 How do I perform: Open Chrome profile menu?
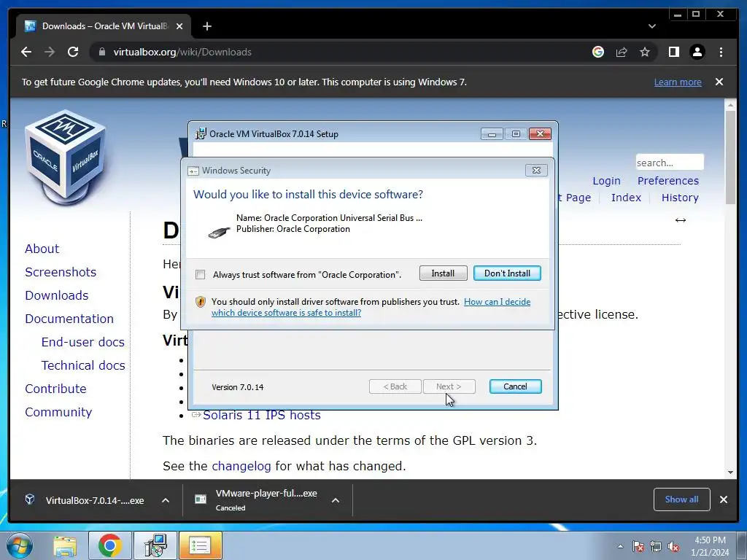697,52
